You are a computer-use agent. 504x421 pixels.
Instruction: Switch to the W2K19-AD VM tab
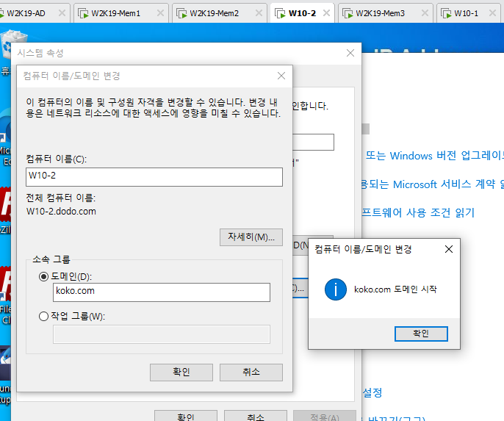coord(26,13)
